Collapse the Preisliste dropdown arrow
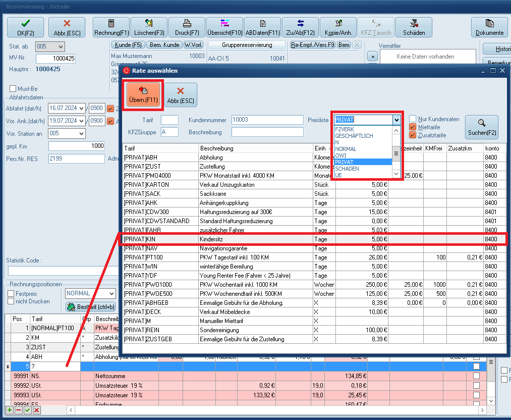Image resolution: width=511 pixels, height=420 pixels. coord(396,120)
